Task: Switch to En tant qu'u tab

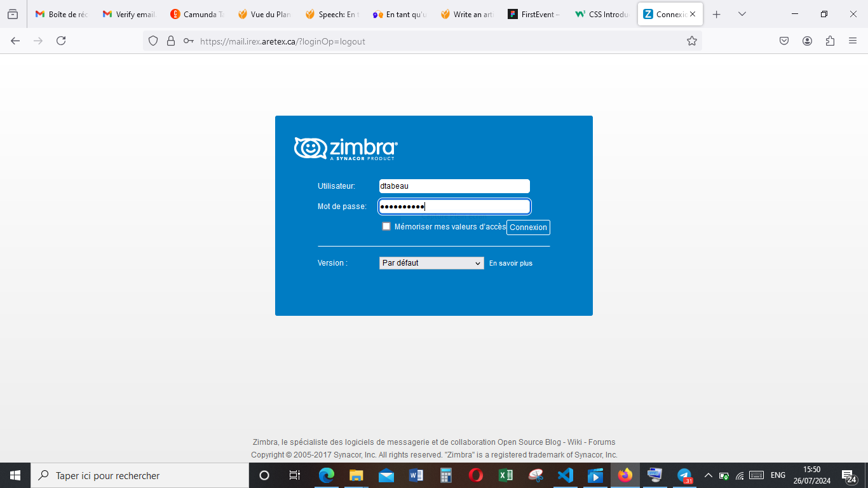Action: pos(399,14)
